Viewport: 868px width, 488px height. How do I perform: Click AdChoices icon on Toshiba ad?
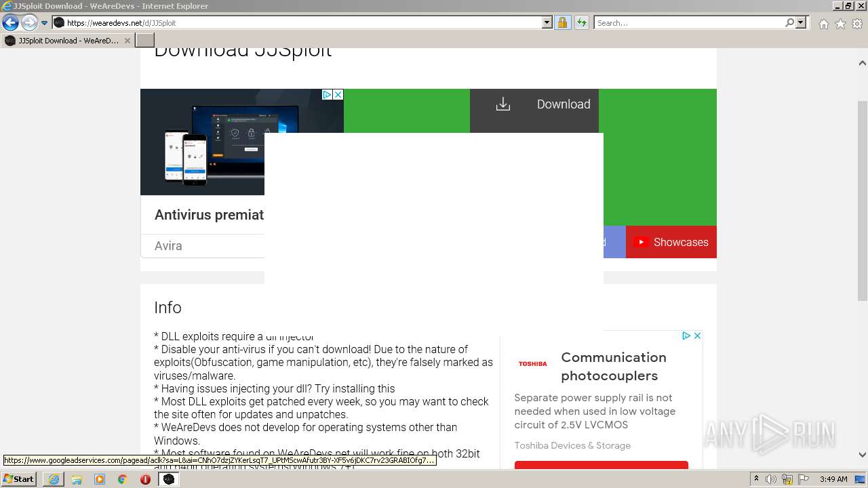click(x=686, y=335)
